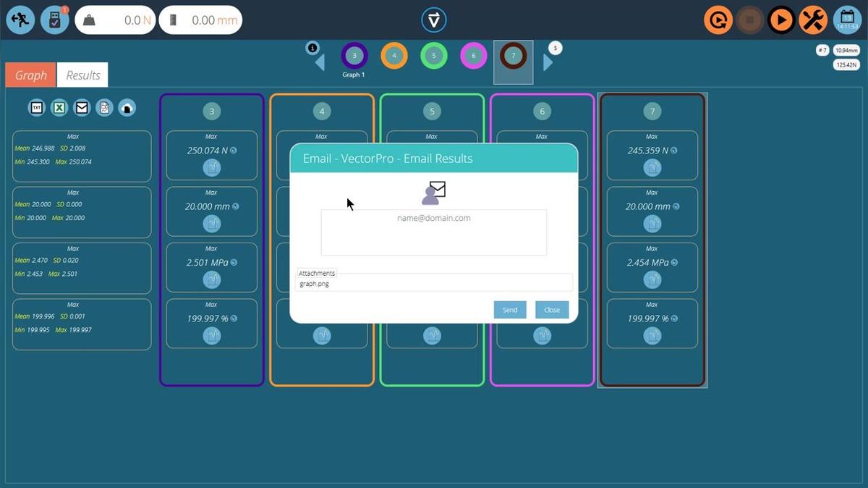Open graph icon under sample 3 20.000 mm

[x=212, y=224]
